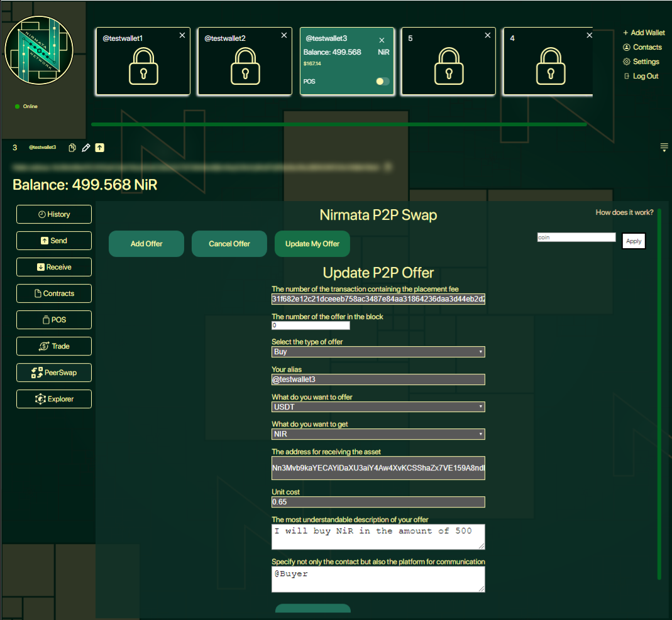Screen dimensions: 672x620
Task: Click the pencil edit alias icon
Action: point(86,148)
